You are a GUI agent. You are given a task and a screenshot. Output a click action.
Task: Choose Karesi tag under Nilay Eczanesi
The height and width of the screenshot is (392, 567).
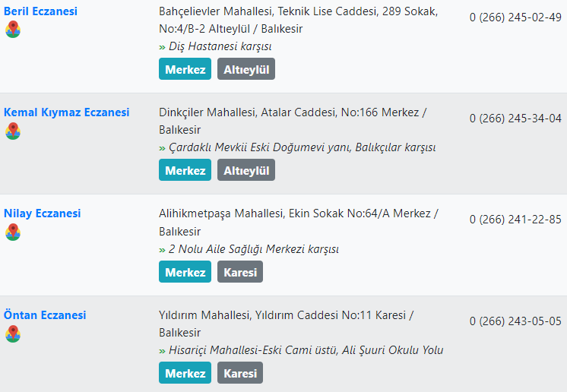click(240, 272)
